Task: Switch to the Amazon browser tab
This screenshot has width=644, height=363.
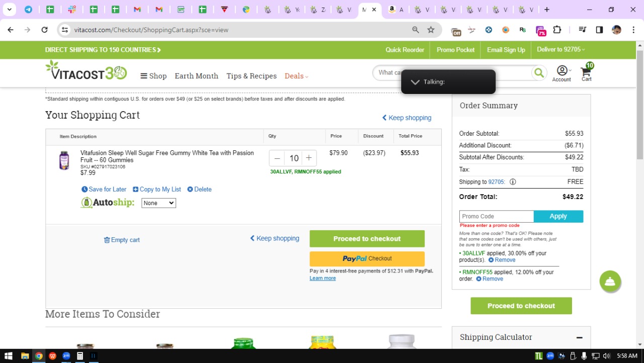Action: [x=392, y=10]
